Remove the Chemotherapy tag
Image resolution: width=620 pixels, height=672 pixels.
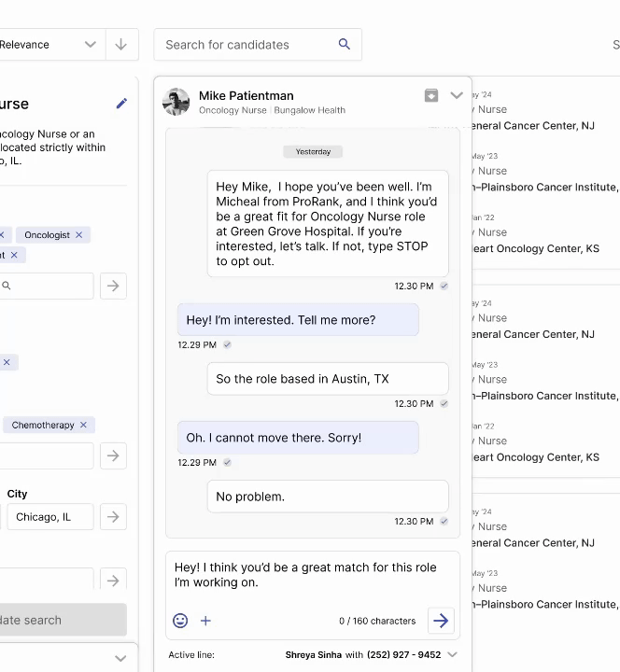(x=83, y=425)
